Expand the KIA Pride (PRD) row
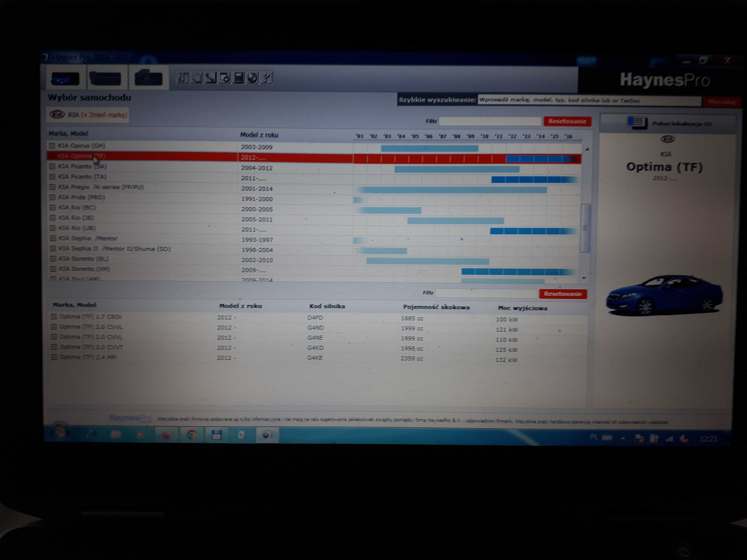This screenshot has height=560, width=747. tap(53, 197)
